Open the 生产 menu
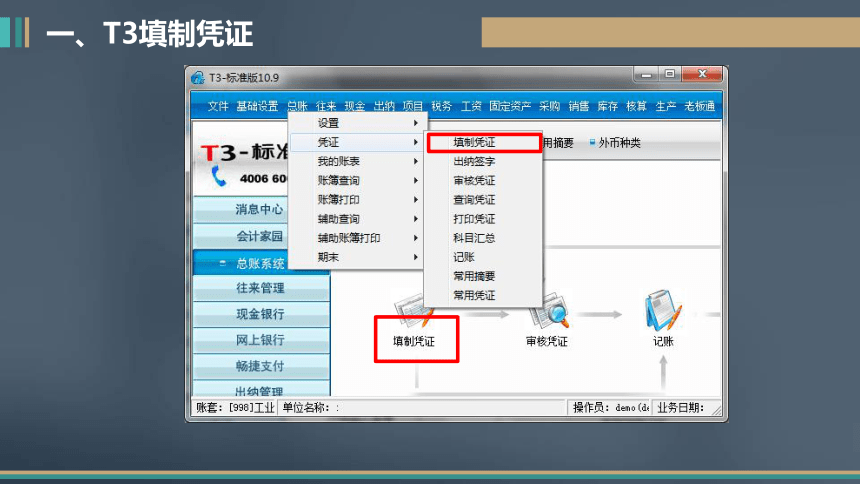The image size is (860, 484). pyautogui.click(x=666, y=106)
